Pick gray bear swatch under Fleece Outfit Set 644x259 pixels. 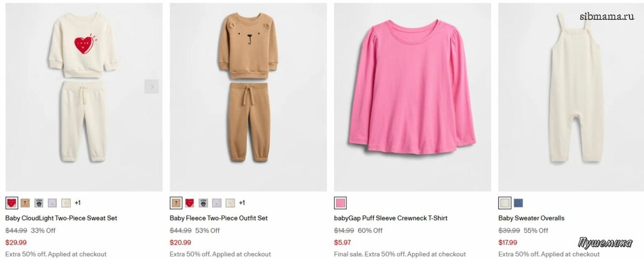point(203,203)
